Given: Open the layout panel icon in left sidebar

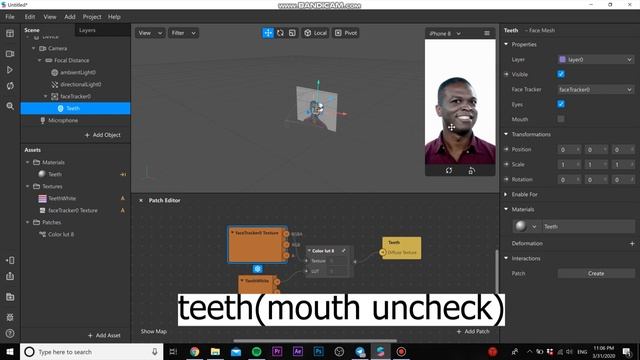Looking at the screenshot, I should point(10,33).
